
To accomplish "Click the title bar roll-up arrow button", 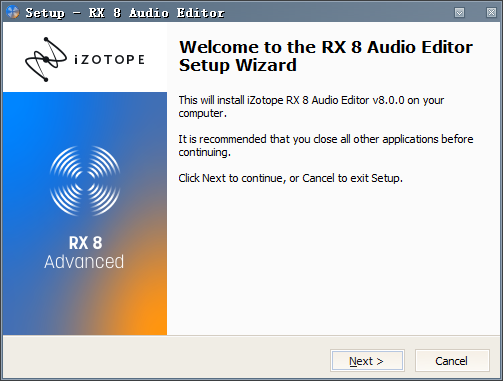I will tap(459, 13).
